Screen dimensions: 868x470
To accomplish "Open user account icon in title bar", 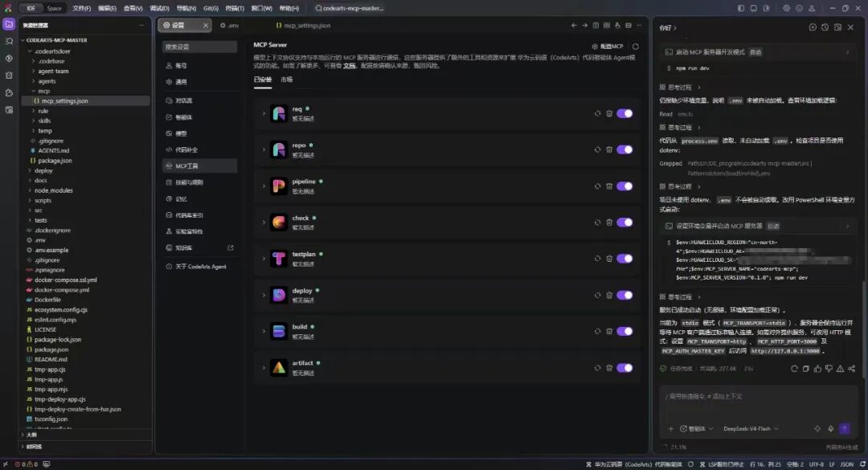I will point(812,8).
